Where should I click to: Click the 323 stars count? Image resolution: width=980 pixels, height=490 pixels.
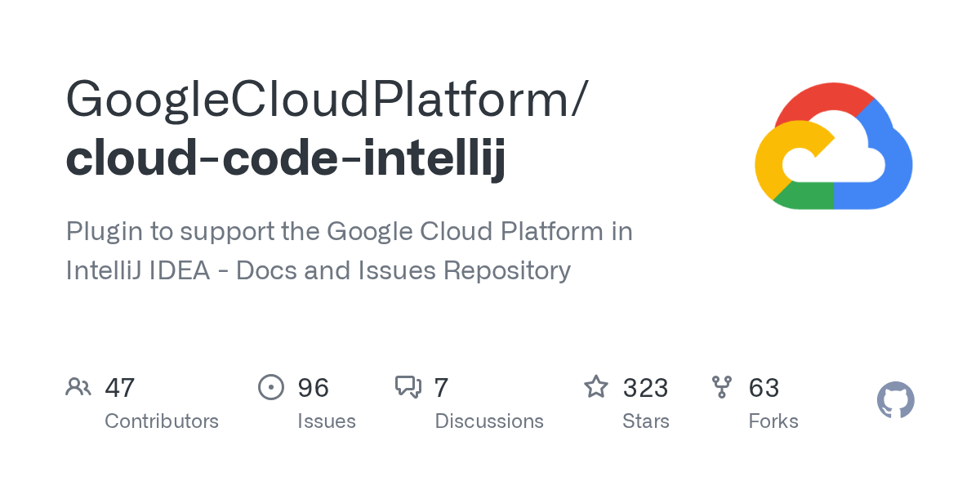[646, 388]
